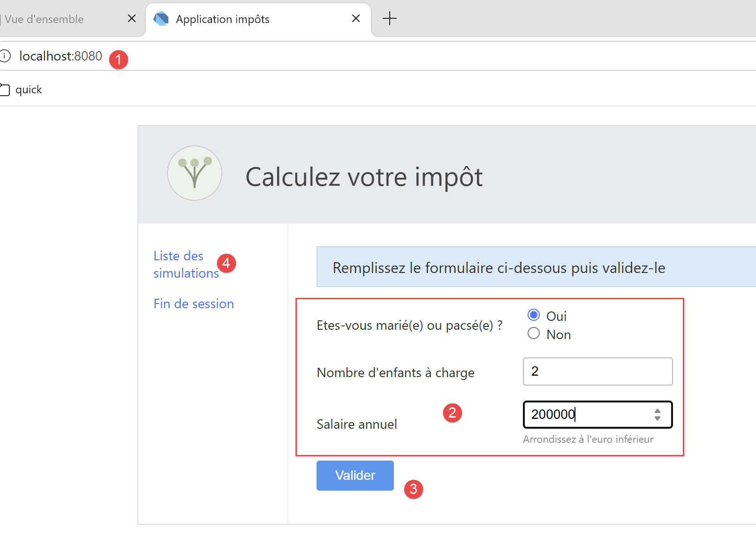Click the Valider button
The width and height of the screenshot is (756, 553).
tap(355, 476)
